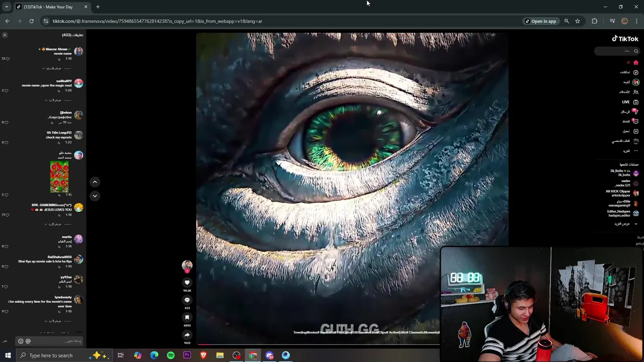Click the magnifier icon in TikTok search
644x362 pixels.
point(635,51)
